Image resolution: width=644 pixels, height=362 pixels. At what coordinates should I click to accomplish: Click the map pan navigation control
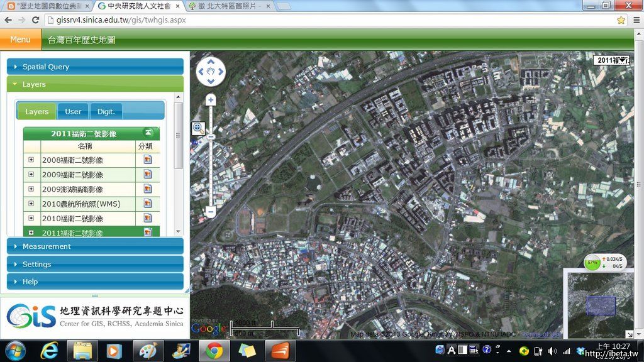point(211,72)
